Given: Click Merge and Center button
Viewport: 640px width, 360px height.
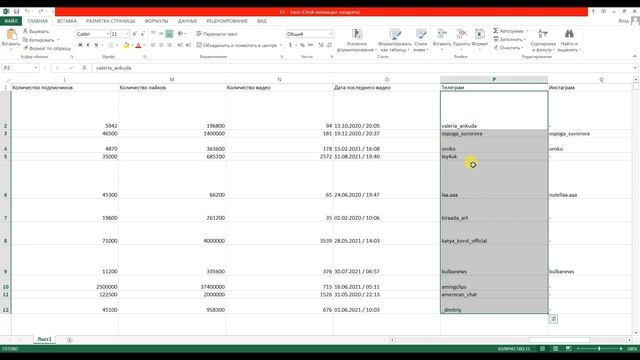Looking at the screenshot, I should tap(236, 45).
